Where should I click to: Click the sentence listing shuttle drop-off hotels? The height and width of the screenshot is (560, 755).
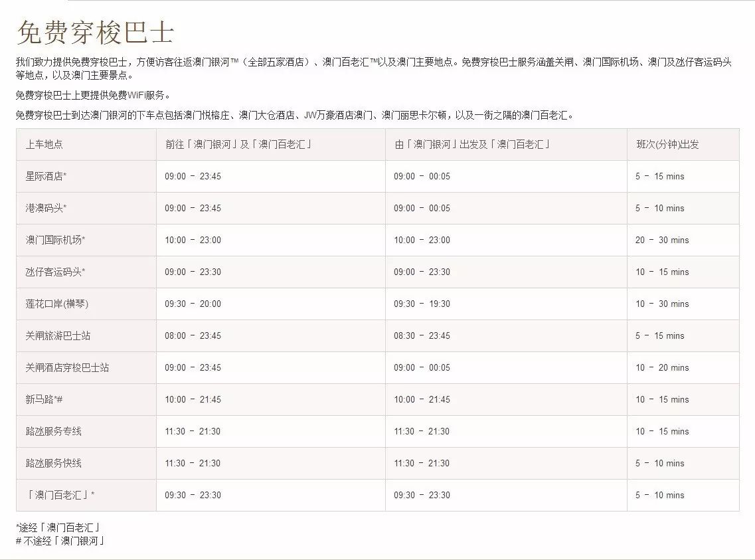pyautogui.click(x=295, y=115)
